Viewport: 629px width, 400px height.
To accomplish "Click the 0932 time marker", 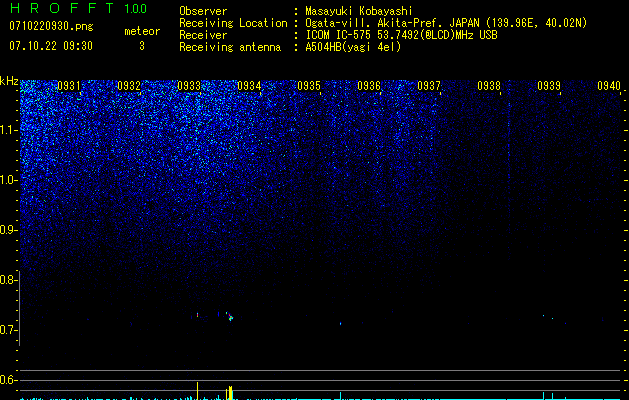I will coord(129,86).
